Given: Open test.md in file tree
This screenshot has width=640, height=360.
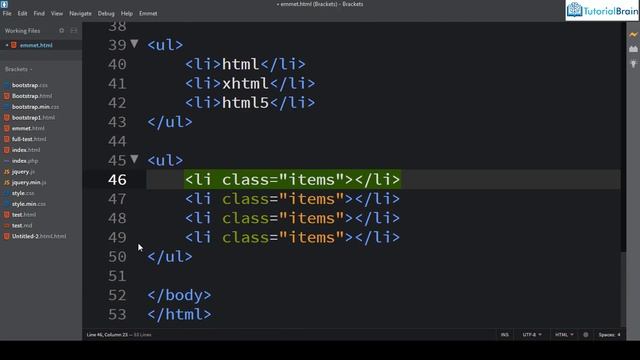Looking at the screenshot, I should (x=22, y=225).
